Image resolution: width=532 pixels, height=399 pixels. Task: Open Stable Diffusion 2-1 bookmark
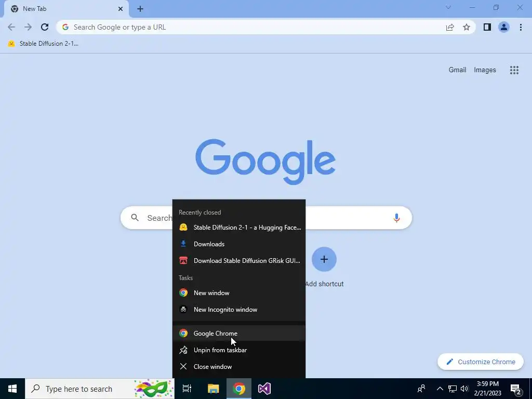click(x=43, y=44)
